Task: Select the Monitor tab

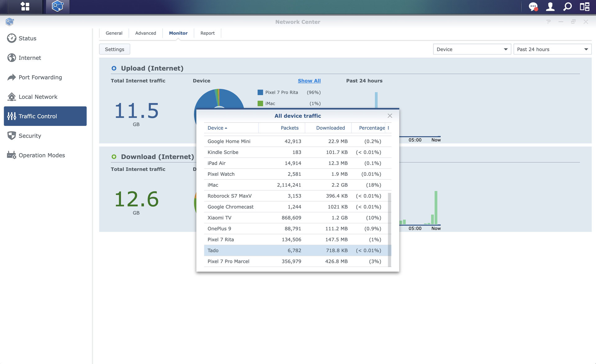Action: coord(178,33)
